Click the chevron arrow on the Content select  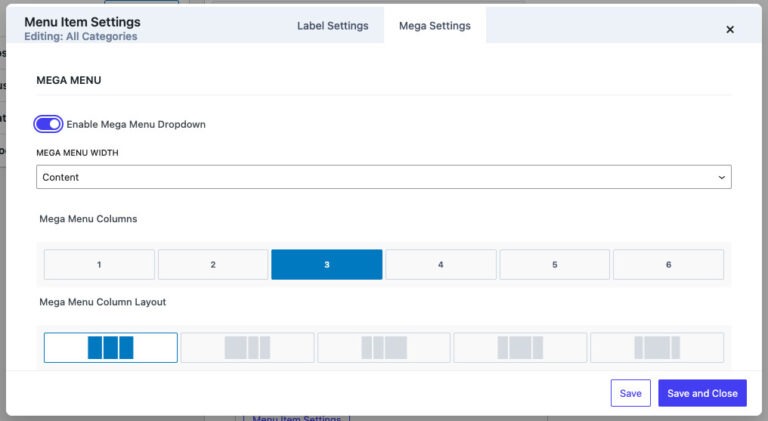coord(721,177)
